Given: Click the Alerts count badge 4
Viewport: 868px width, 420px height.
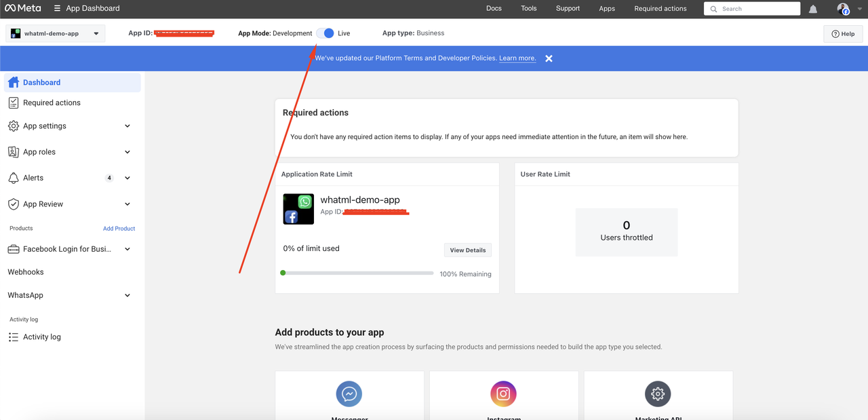Looking at the screenshot, I should click(109, 178).
